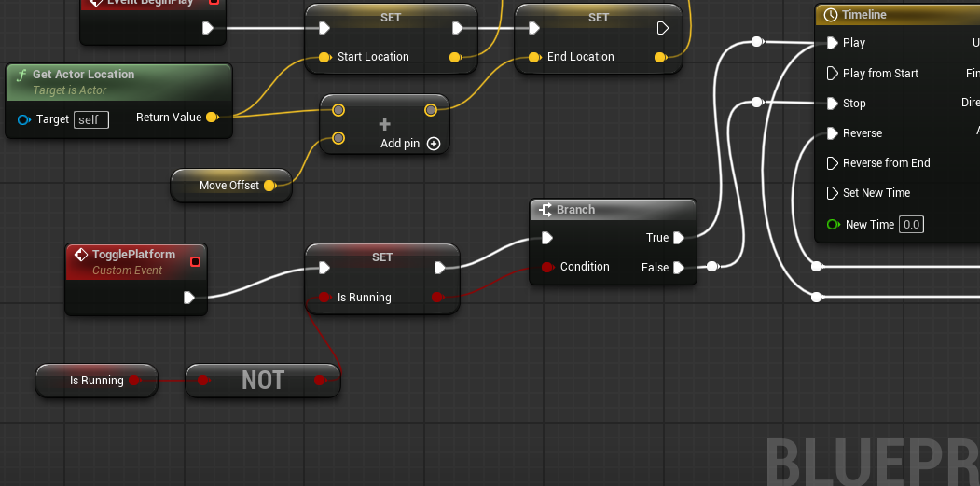The width and height of the screenshot is (980, 486).
Task: Click the NOT node input pin
Action: (x=203, y=381)
